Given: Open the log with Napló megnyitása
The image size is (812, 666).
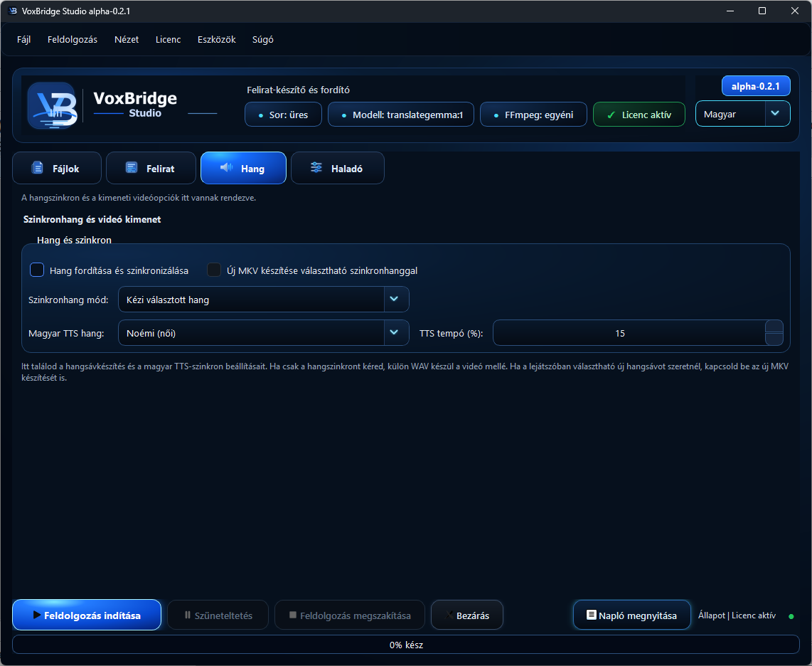Looking at the screenshot, I should pos(632,615).
